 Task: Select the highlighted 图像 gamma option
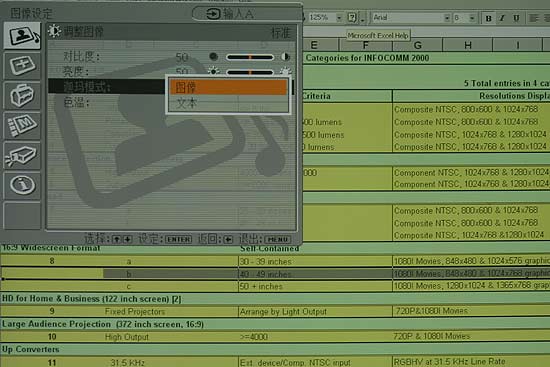pyautogui.click(x=228, y=87)
